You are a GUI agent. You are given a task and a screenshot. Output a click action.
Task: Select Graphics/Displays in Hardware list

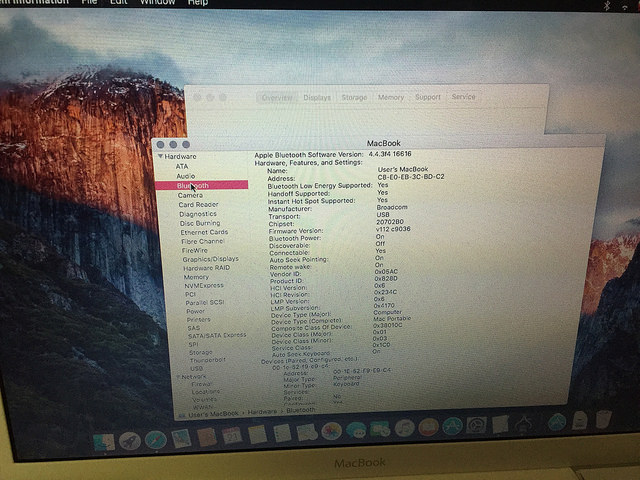tap(211, 259)
